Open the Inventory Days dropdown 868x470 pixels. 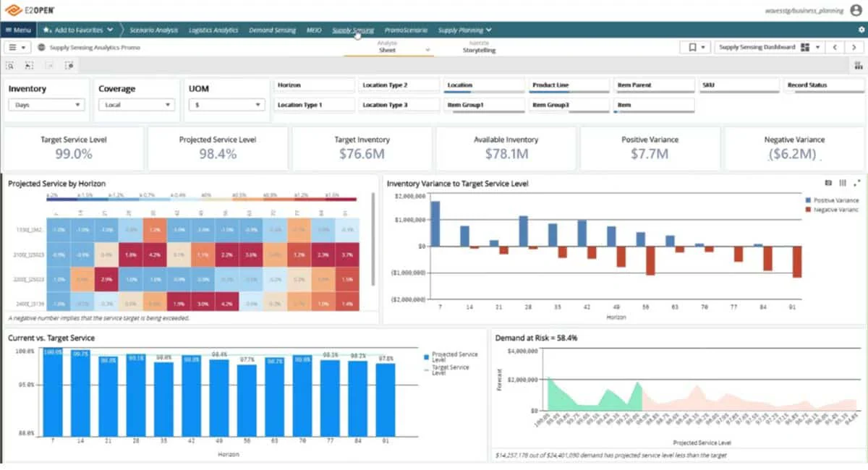46,105
